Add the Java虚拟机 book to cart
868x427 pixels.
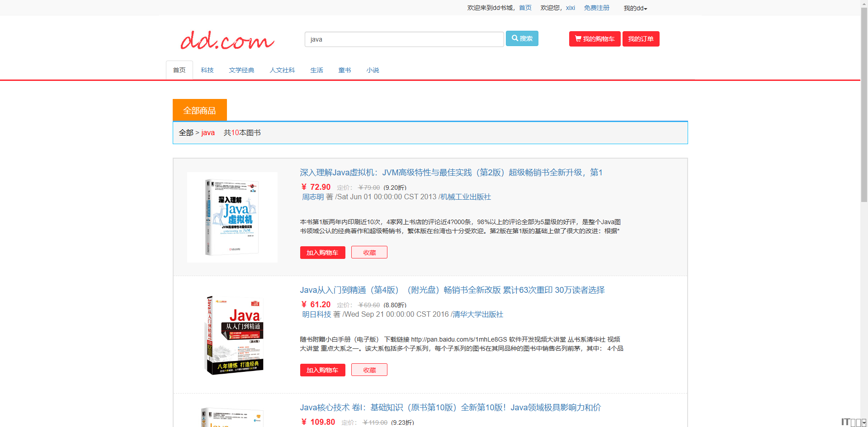click(322, 253)
